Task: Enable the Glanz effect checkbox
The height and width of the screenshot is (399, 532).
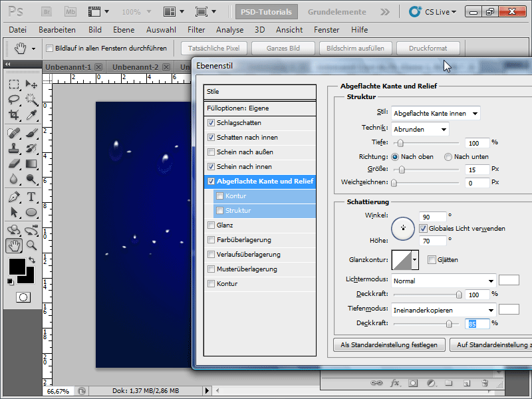Action: (211, 225)
